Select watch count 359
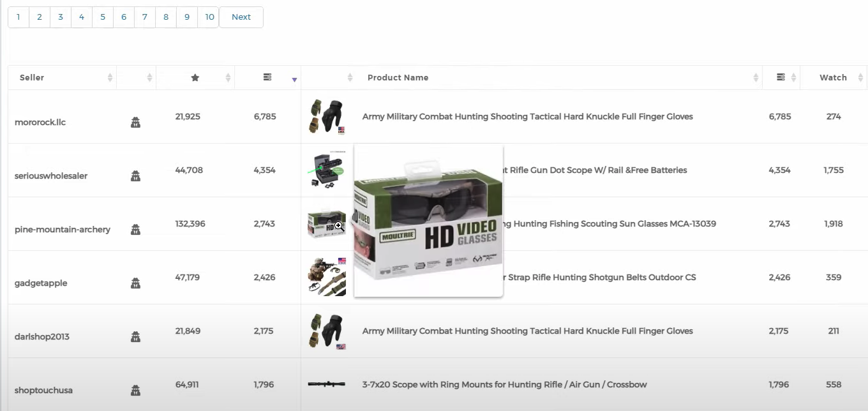 [834, 278]
